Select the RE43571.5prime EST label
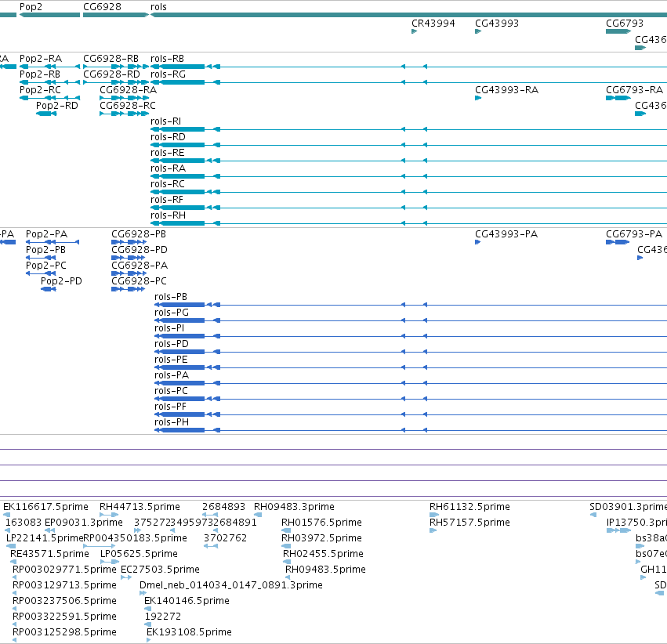This screenshot has height=644, width=667. click(49, 554)
